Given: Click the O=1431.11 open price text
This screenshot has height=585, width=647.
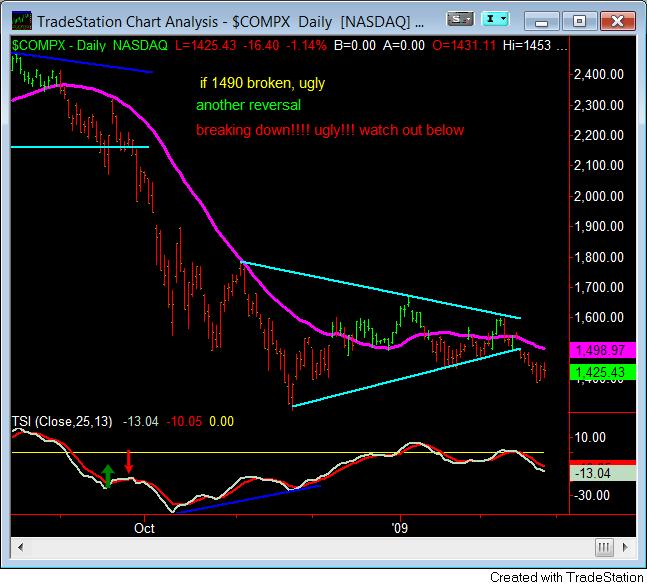Looking at the screenshot, I should click(x=464, y=45).
